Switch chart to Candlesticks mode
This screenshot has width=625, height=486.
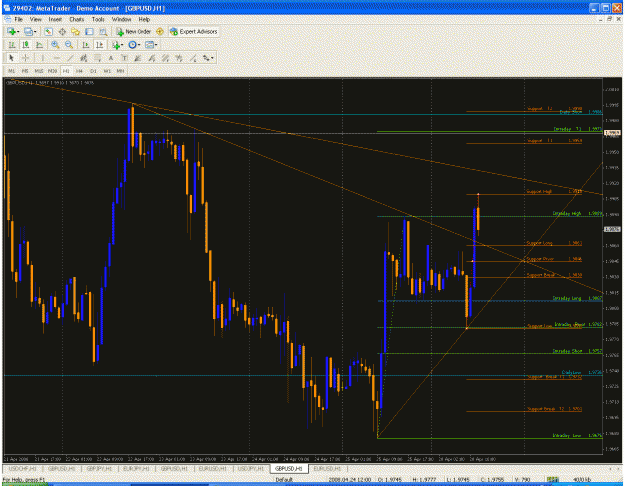(x=26, y=45)
